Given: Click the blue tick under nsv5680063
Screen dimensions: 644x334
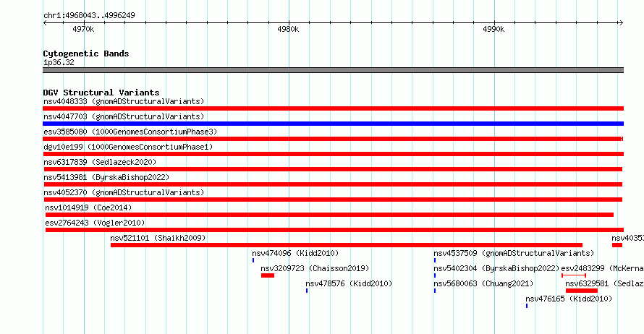Looking at the screenshot, I should tap(435, 291).
